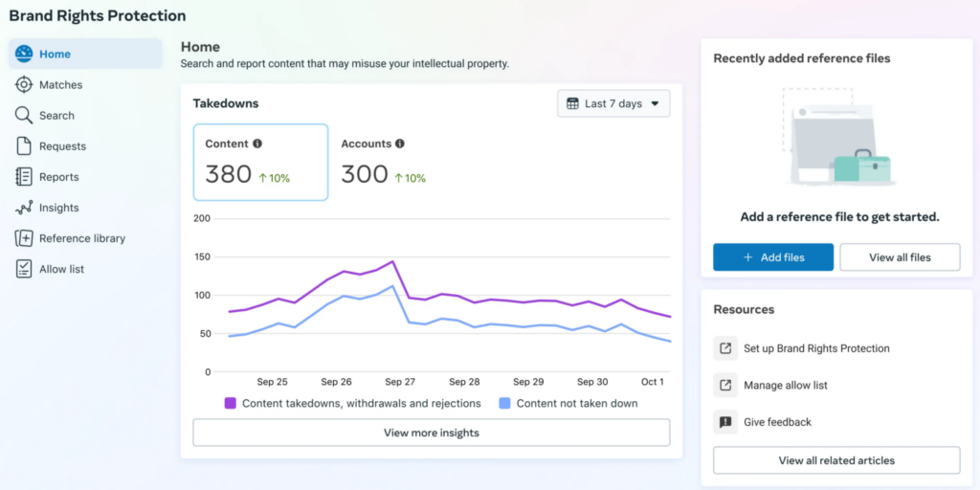Go to Home in the sidebar
This screenshot has height=490, width=980.
(85, 55)
